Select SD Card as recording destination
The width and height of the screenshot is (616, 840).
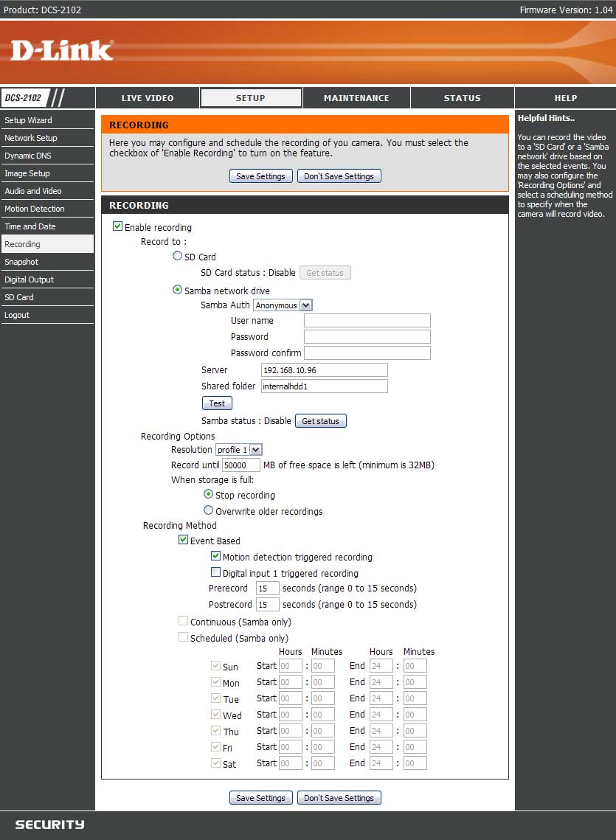[177, 257]
